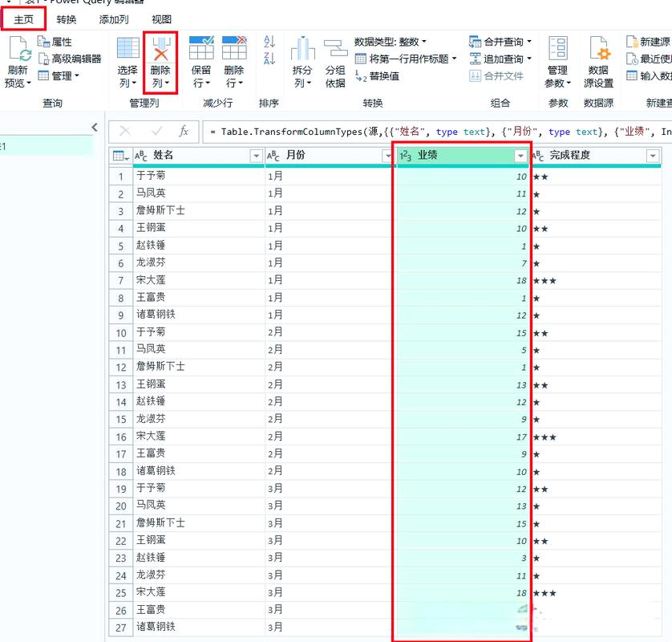Switch to the 转换 ribbon tab
Viewport: 672px width, 642px height.
[66, 19]
